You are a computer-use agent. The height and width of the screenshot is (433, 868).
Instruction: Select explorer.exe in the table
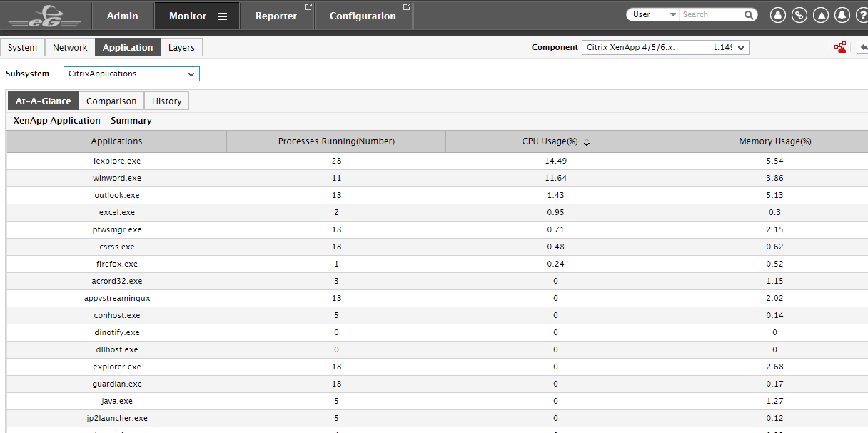click(117, 367)
